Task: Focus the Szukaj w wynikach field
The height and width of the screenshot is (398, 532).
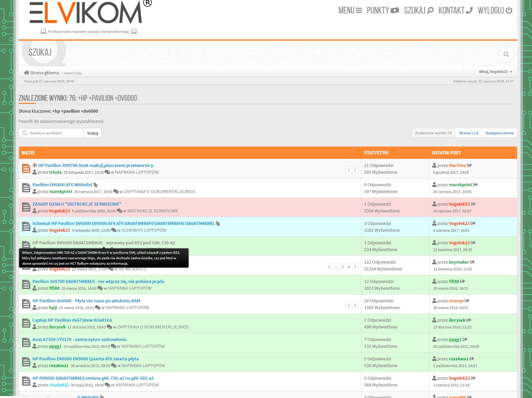Action: (x=51, y=133)
